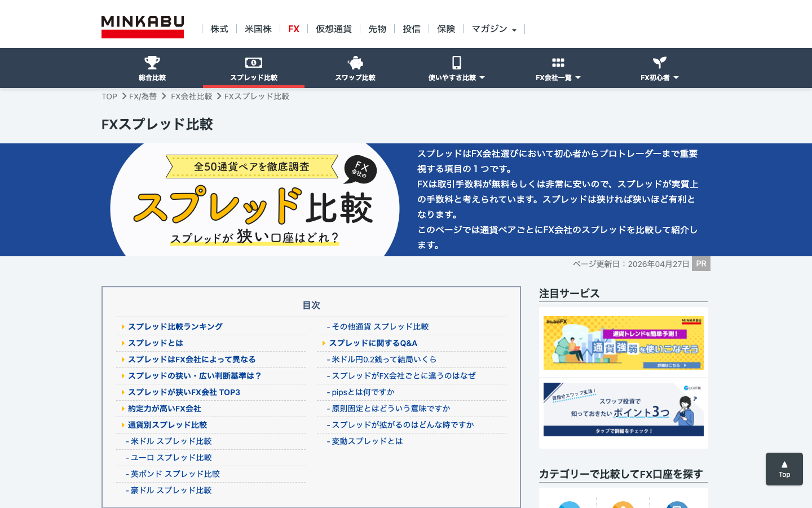Viewport: 812px width, 508px height.
Task: Open スプレッドがFX会社ごとに違うのはなぜ link
Action: pyautogui.click(x=404, y=376)
